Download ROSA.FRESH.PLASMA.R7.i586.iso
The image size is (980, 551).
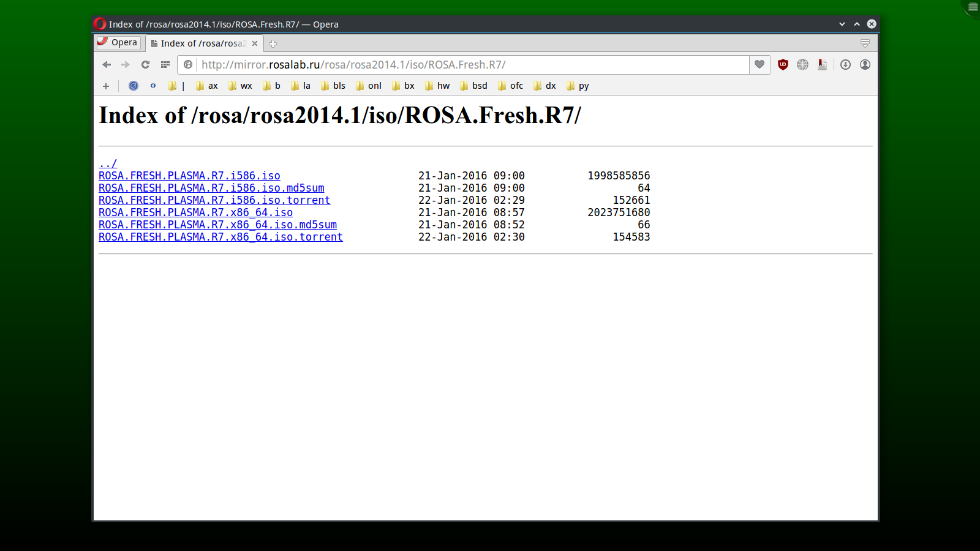click(x=189, y=176)
